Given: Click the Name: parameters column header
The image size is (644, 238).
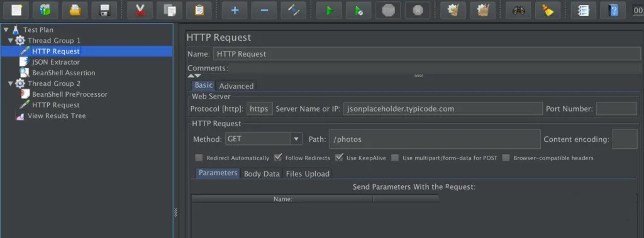Looking at the screenshot, I should [x=282, y=199].
